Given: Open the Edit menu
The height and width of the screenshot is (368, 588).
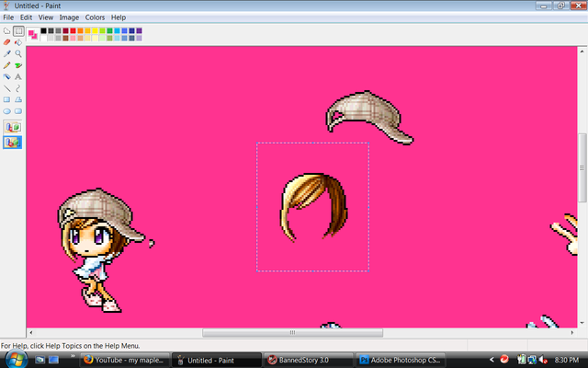Looking at the screenshot, I should (x=26, y=17).
